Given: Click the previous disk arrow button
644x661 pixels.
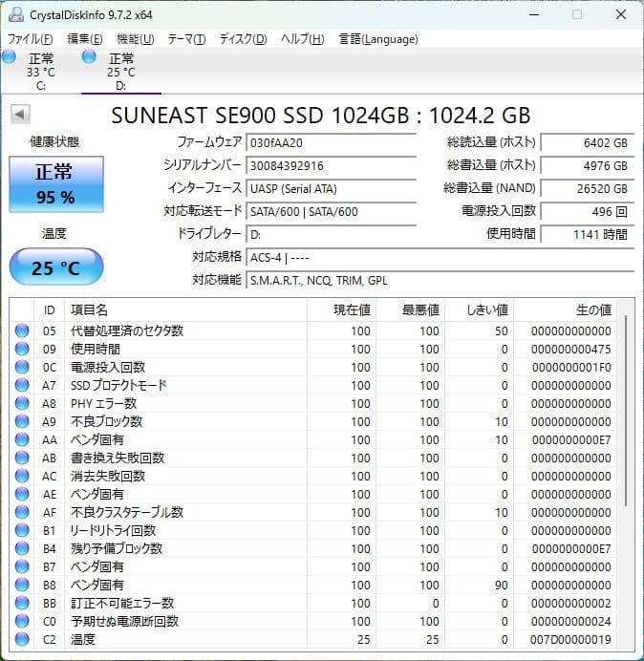Looking at the screenshot, I should (21, 115).
